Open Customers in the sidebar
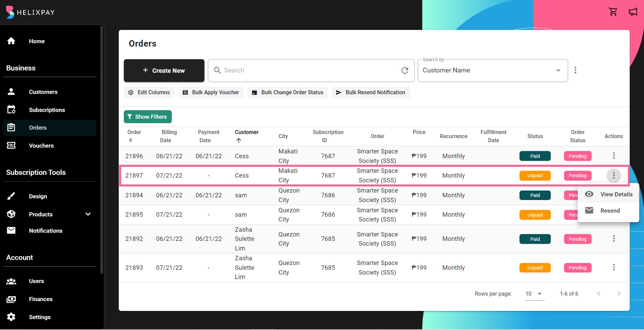The width and height of the screenshot is (644, 330). pyautogui.click(x=43, y=92)
